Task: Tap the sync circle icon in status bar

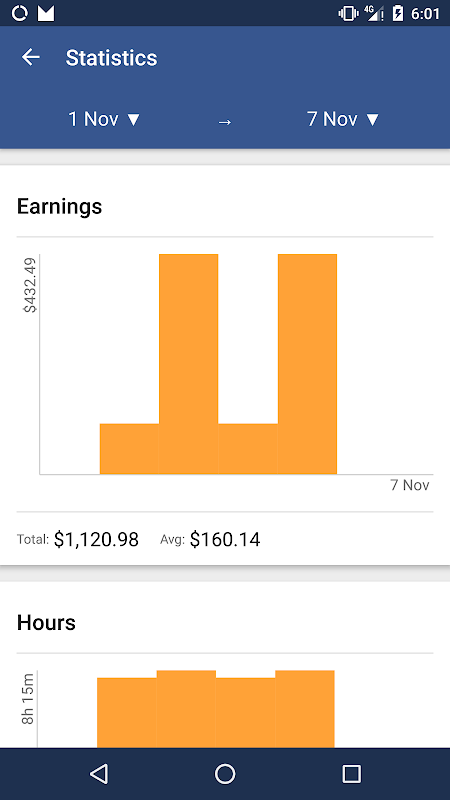Action: 19,13
